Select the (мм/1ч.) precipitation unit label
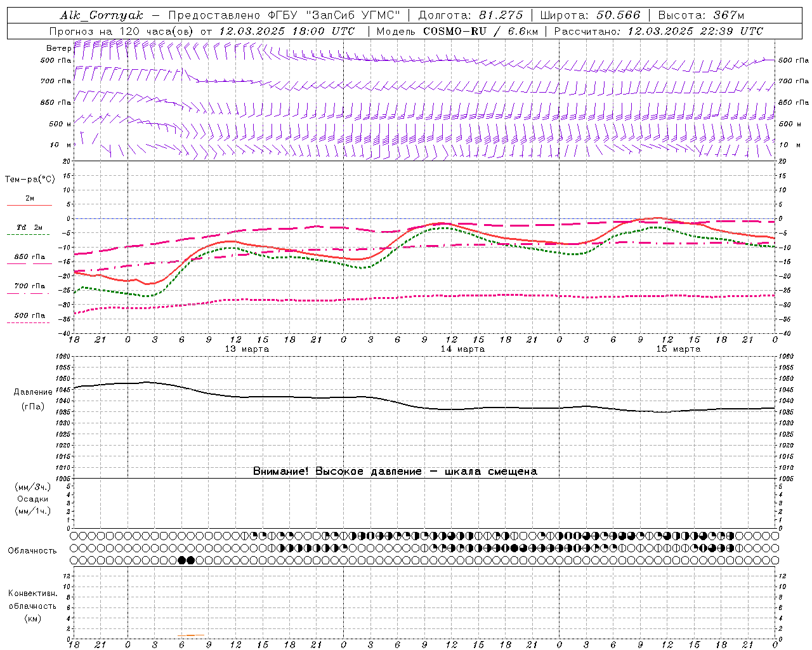Viewport: 812px width, 650px height. (33, 511)
